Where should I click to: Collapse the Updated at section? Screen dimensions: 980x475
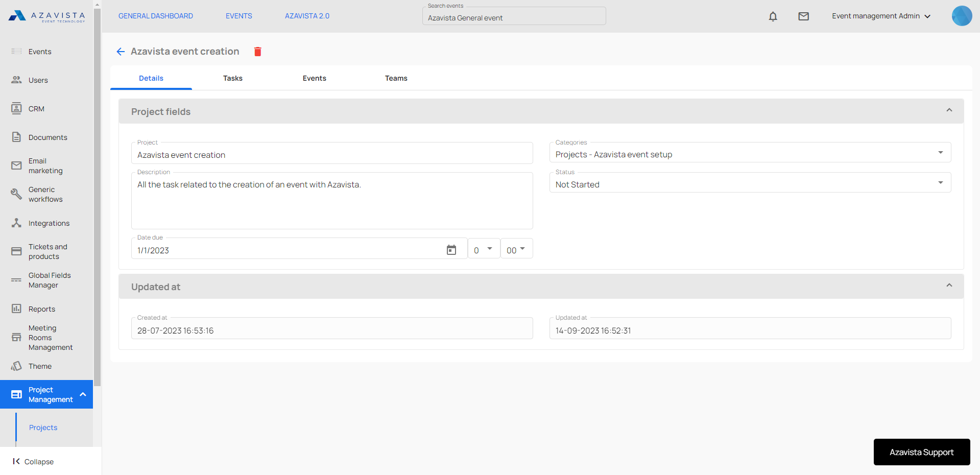click(949, 286)
